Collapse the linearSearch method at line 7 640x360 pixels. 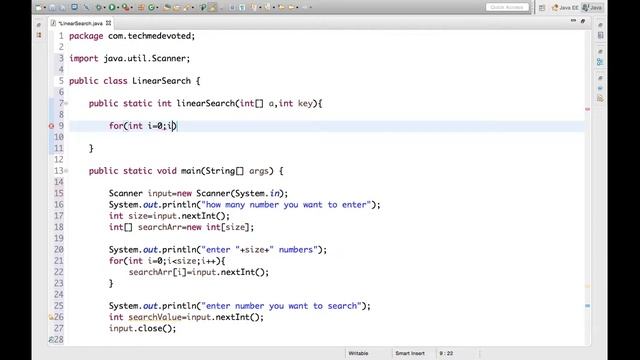point(66,104)
